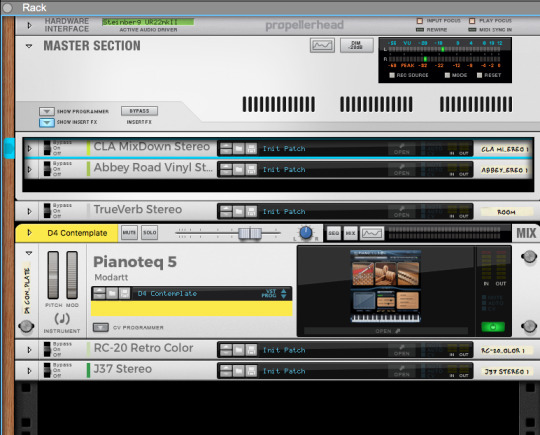Click the DIM -20dB button
Image resolution: width=540 pixels, height=435 pixels.
(x=356, y=45)
